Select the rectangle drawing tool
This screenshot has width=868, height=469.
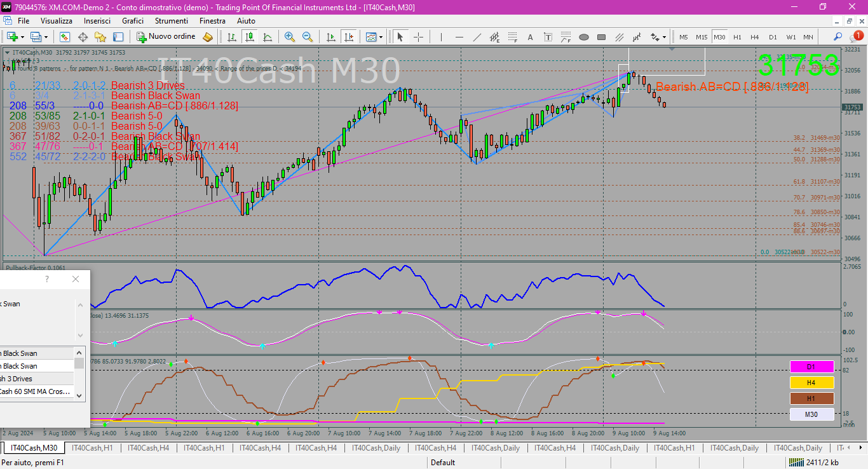click(x=602, y=37)
